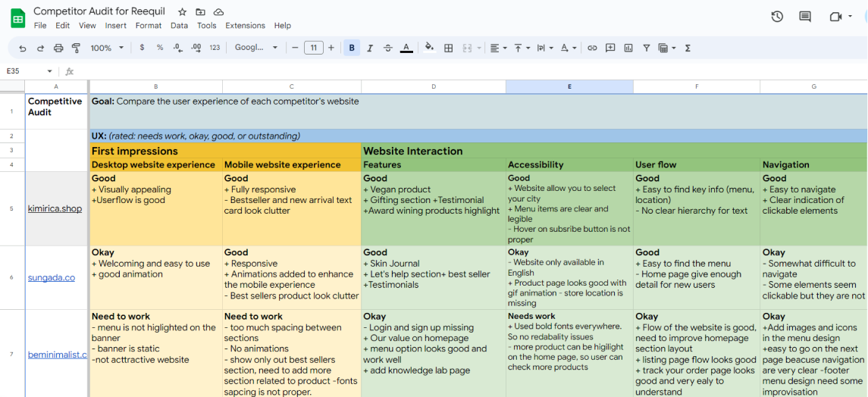Open the Data menu
868x397 pixels.
(180, 26)
